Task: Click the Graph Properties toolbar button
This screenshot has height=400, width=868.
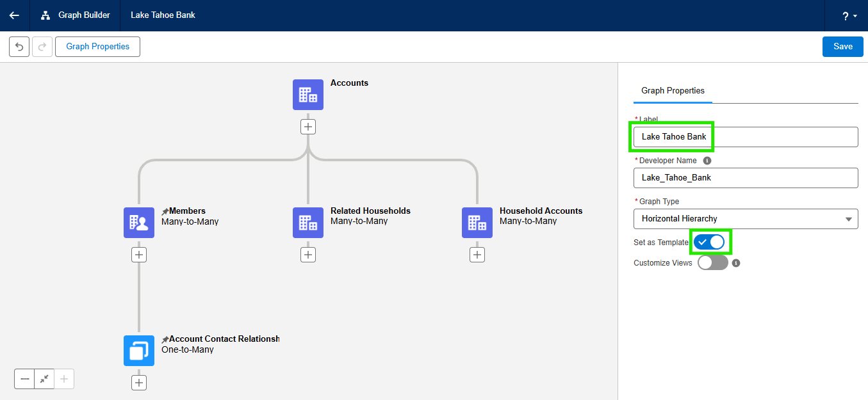Action: click(97, 47)
